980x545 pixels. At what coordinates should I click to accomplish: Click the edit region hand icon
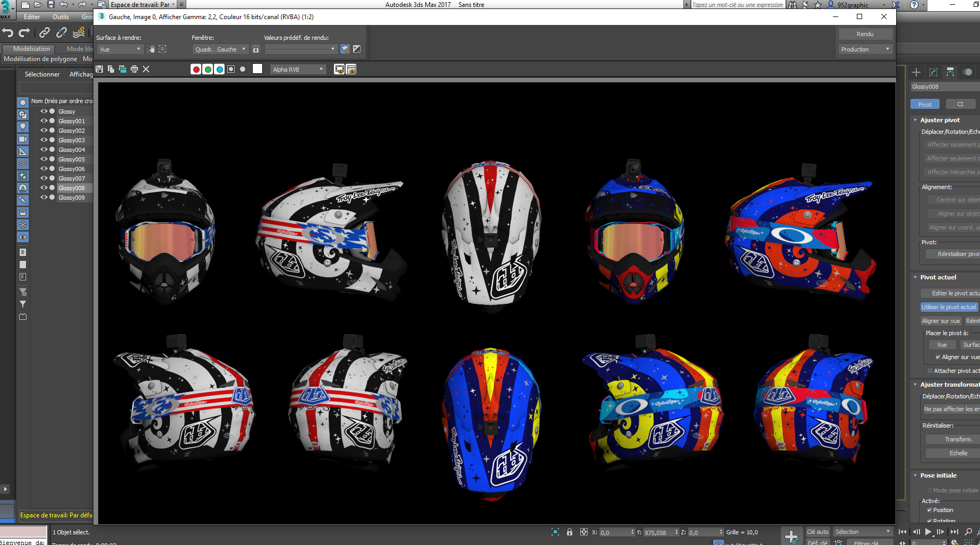151,49
